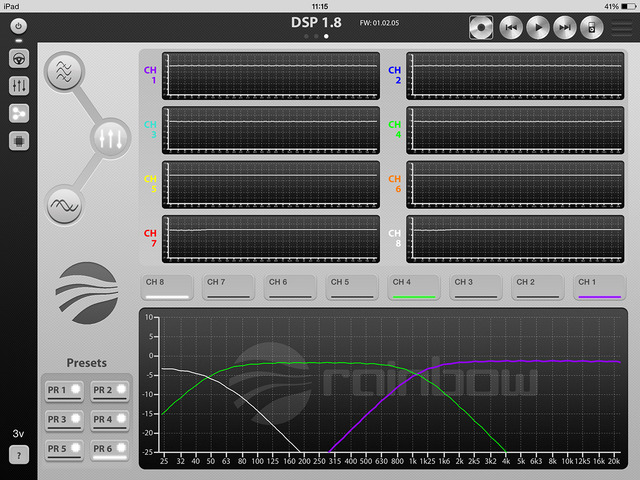Toggle preset PR 1

pyautogui.click(x=63, y=390)
